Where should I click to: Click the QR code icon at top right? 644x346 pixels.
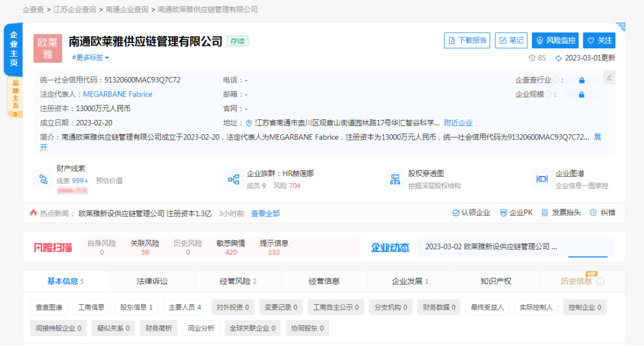point(621,27)
